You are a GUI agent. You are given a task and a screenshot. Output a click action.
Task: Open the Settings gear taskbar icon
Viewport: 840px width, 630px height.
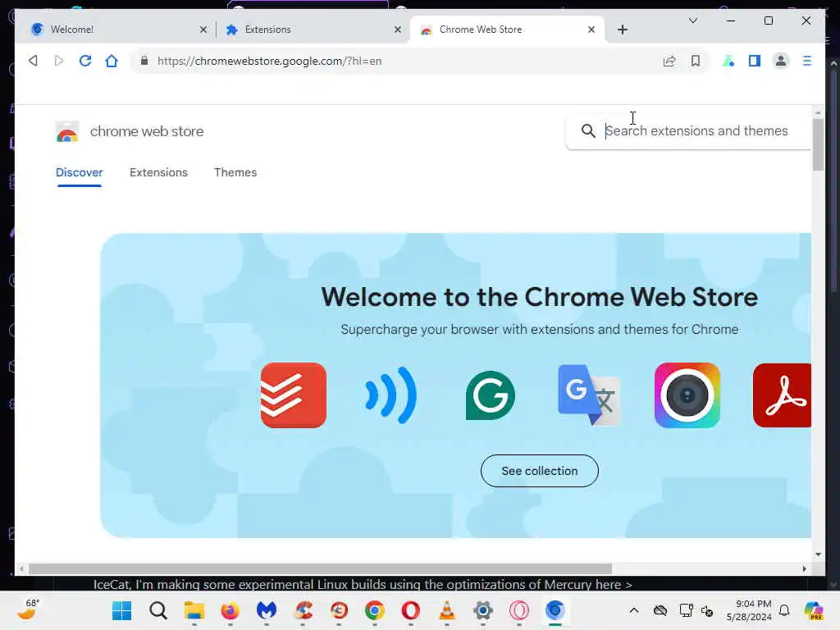click(482, 610)
